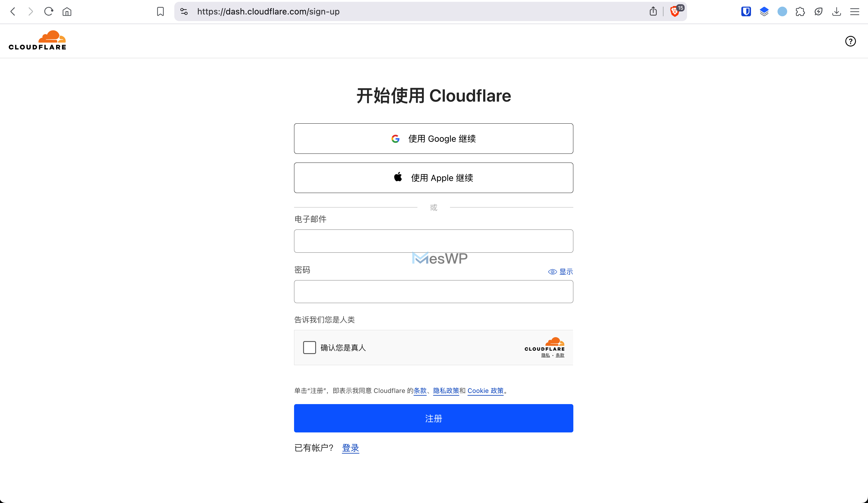This screenshot has height=503, width=868.
Task: Click the 密码 password input field
Action: [434, 292]
